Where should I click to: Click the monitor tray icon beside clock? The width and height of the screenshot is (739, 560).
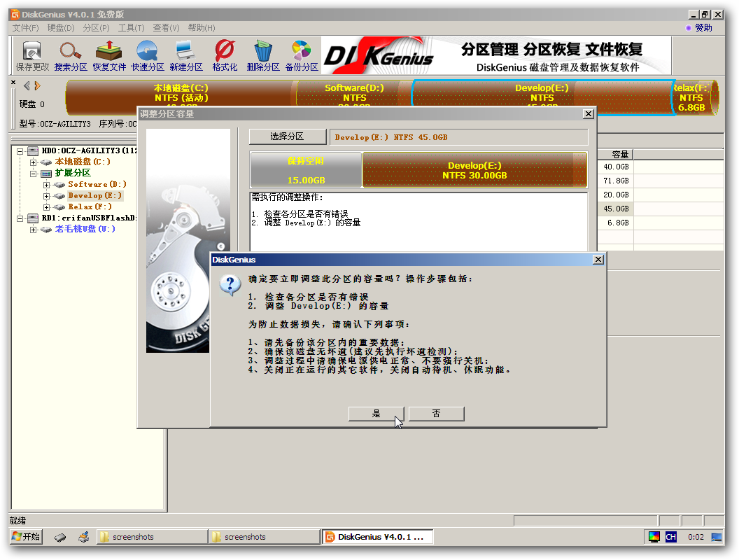click(x=717, y=537)
